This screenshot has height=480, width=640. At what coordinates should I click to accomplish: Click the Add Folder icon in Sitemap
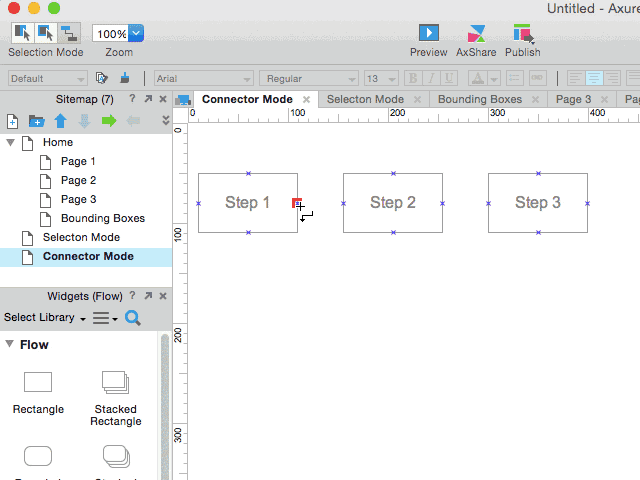pos(36,121)
